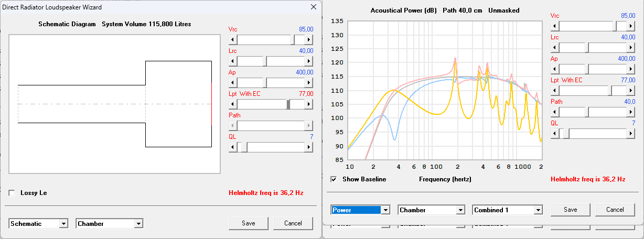The image size is (644, 239).
Task: Click right arrow of Path slider in right panel
Action: tap(630, 112)
